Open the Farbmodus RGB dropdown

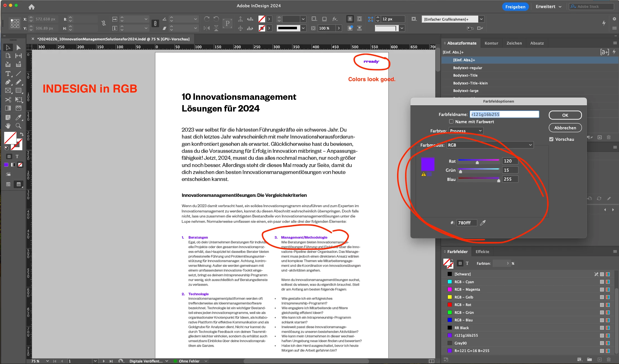[x=490, y=145]
